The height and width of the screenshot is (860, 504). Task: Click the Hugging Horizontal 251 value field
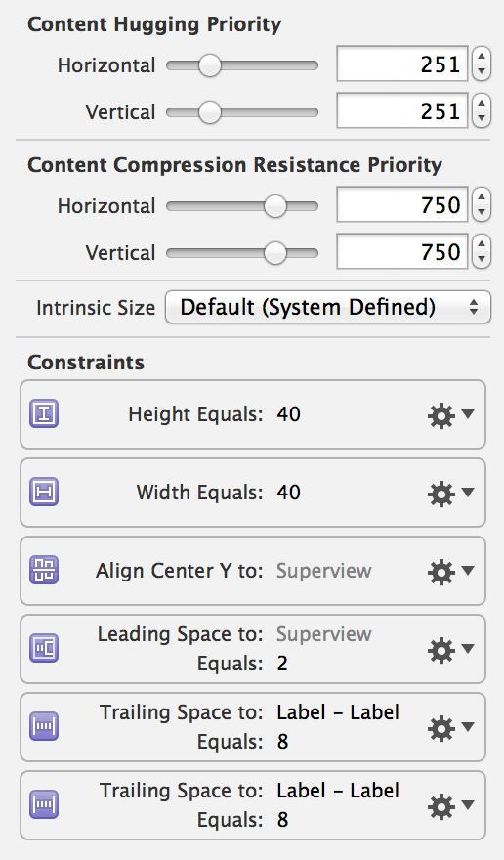coord(402,64)
